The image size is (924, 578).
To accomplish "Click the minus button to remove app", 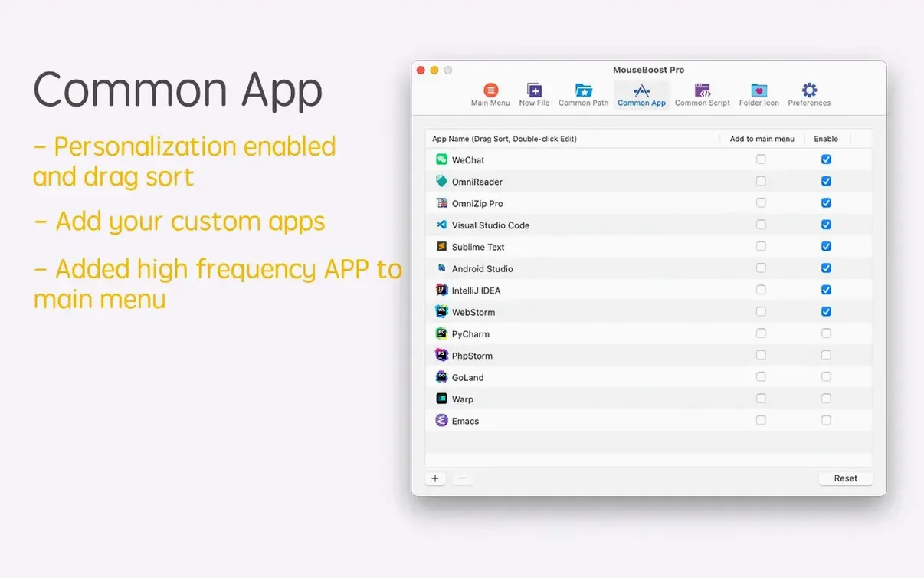I will point(462,478).
